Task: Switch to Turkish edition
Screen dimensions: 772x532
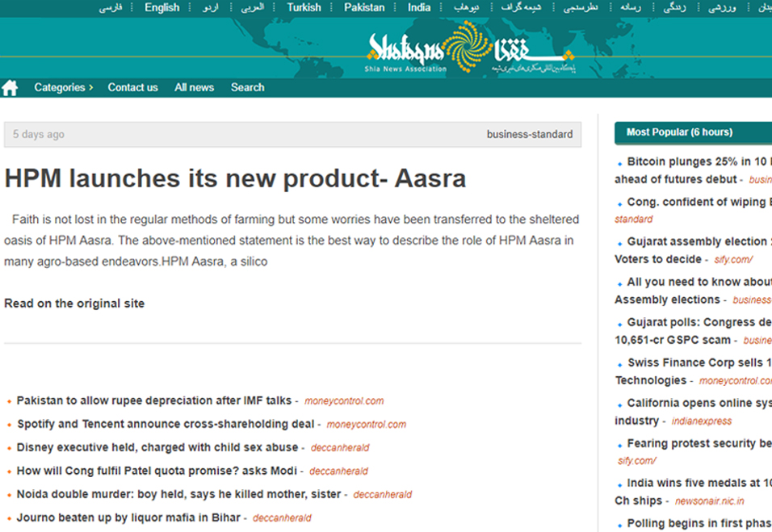Action: coord(304,7)
